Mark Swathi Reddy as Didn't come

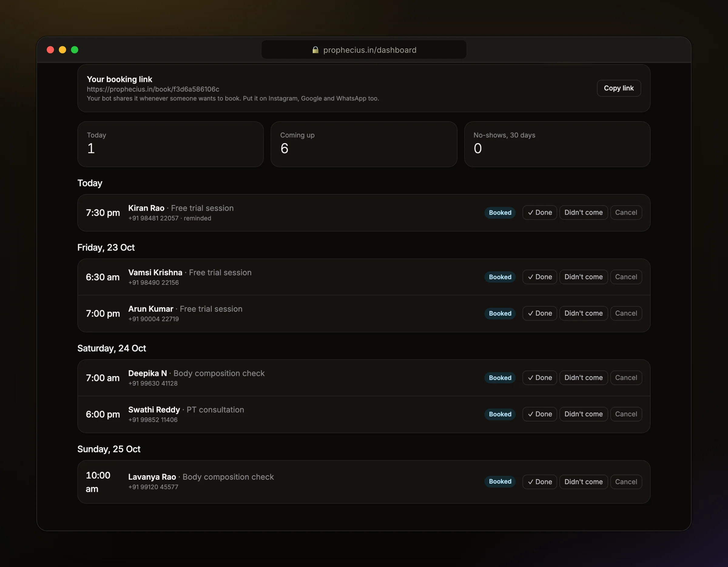583,414
